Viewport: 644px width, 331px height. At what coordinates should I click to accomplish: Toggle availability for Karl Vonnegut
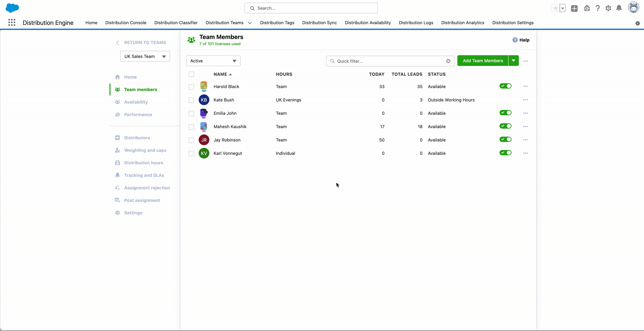coord(505,153)
